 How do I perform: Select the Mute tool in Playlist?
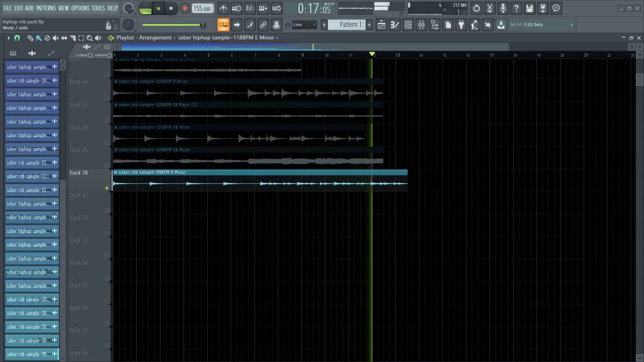[55, 38]
